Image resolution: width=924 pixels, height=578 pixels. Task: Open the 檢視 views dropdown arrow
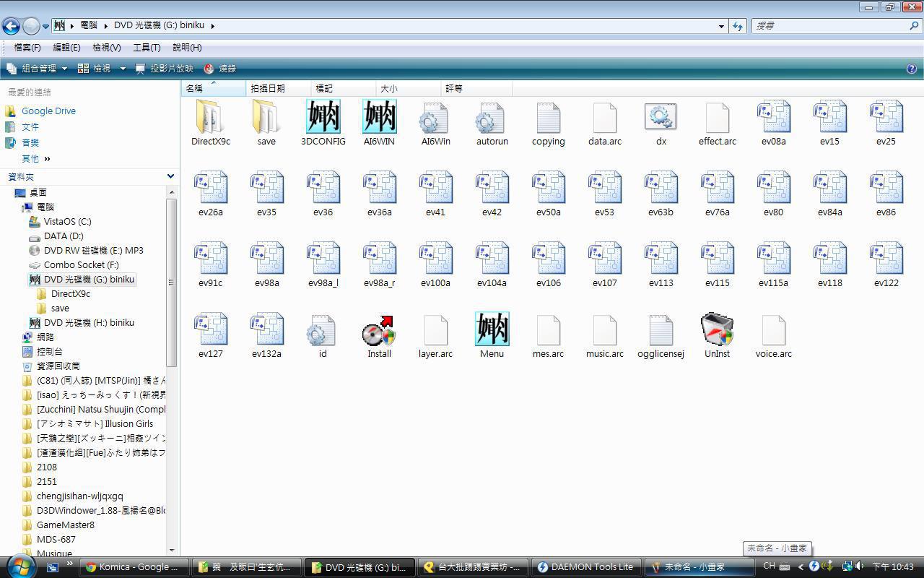123,69
